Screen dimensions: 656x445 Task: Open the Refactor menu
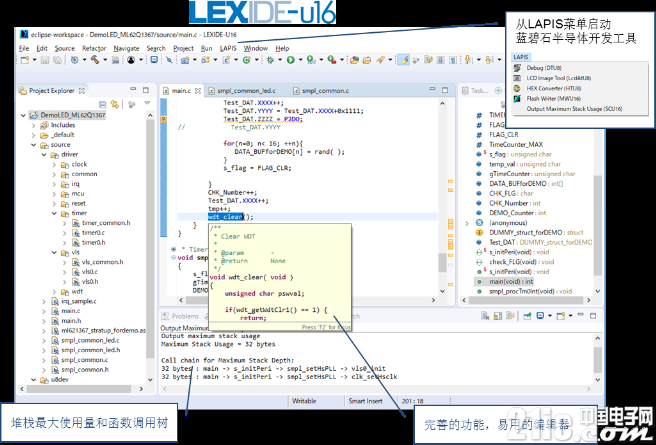click(x=94, y=48)
